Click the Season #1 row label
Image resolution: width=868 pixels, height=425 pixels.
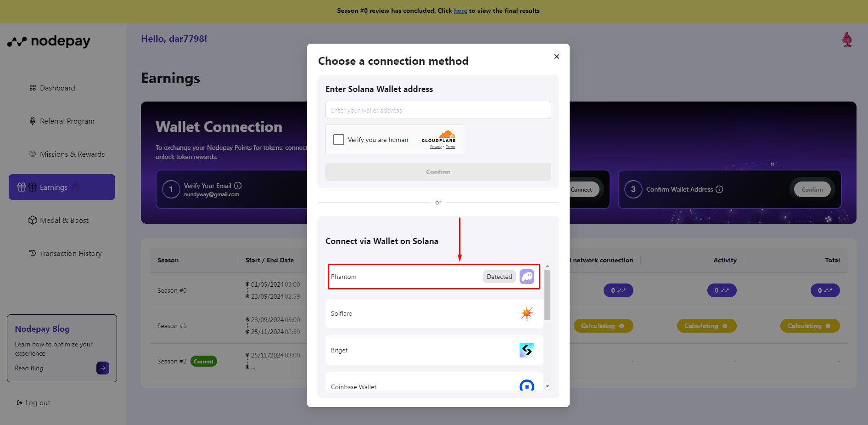[x=172, y=326]
